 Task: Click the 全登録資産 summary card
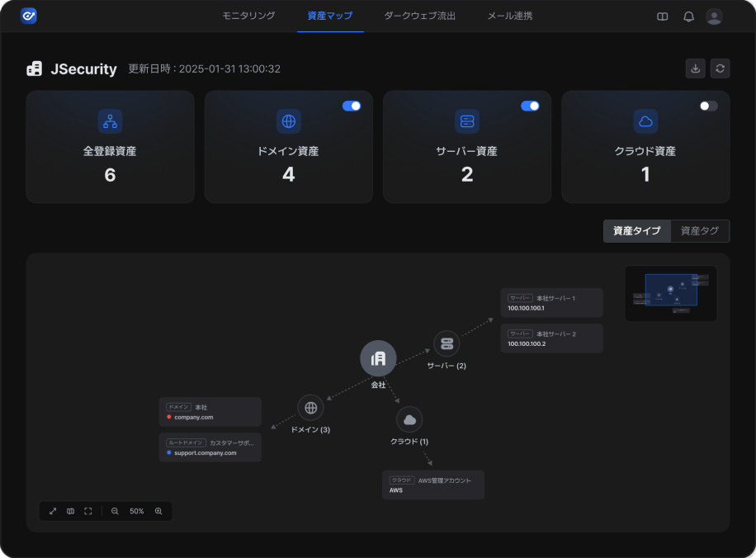pos(111,147)
